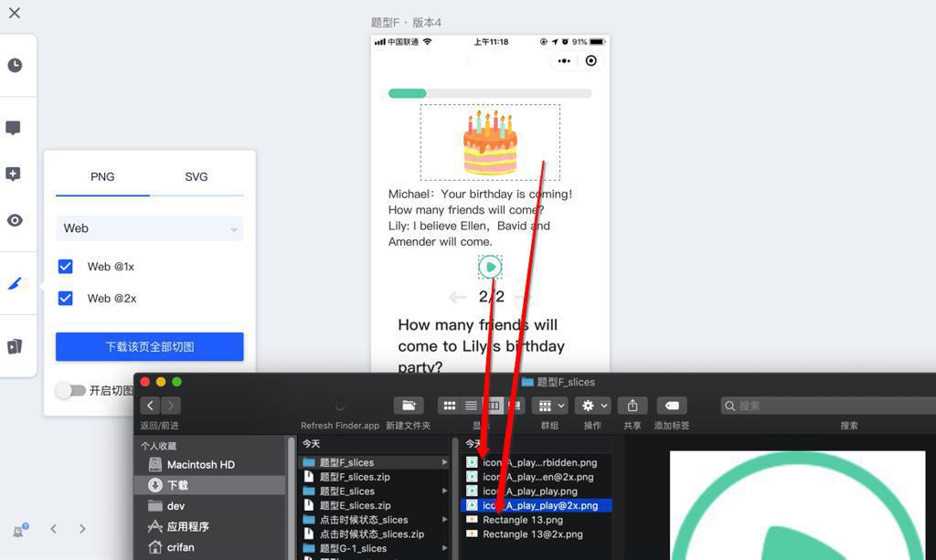Toggle the eye visibility icon in sidebar
The width and height of the screenshot is (936, 560).
(x=15, y=221)
